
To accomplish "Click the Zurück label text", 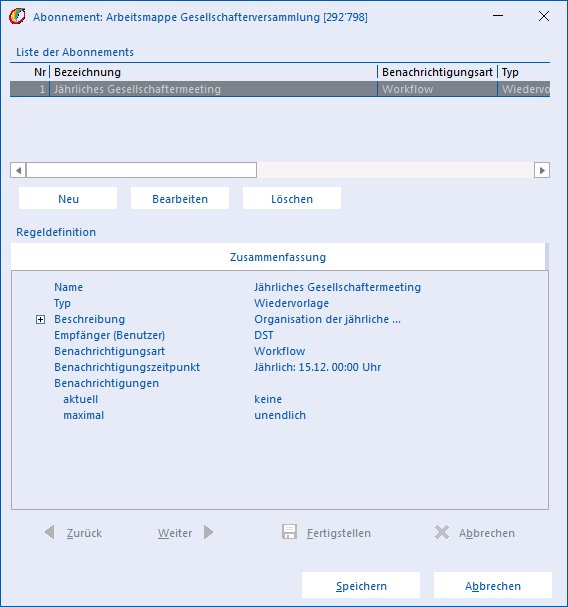I will (x=84, y=533).
